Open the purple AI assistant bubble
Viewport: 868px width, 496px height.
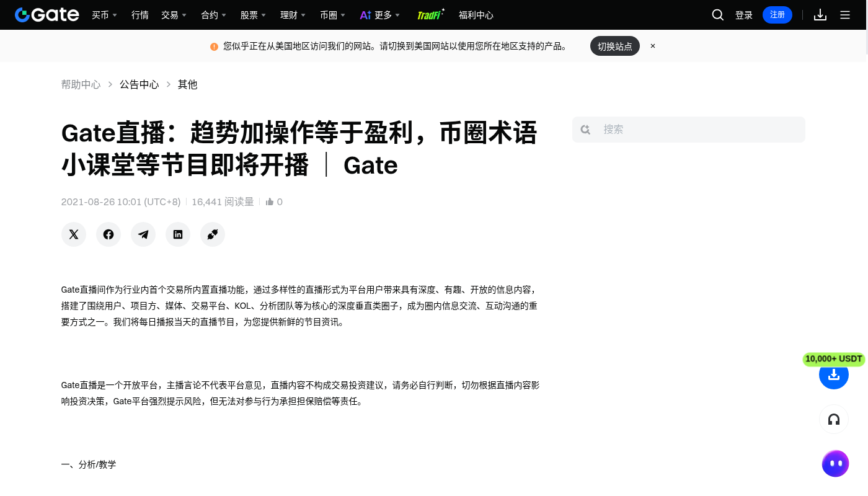pyautogui.click(x=835, y=463)
